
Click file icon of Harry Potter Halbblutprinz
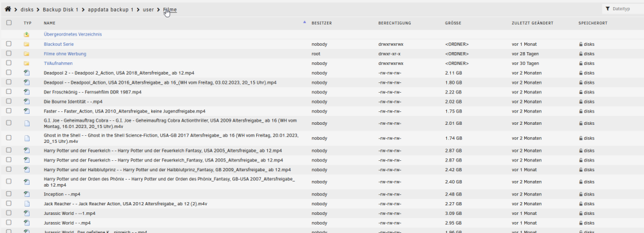[26, 170]
